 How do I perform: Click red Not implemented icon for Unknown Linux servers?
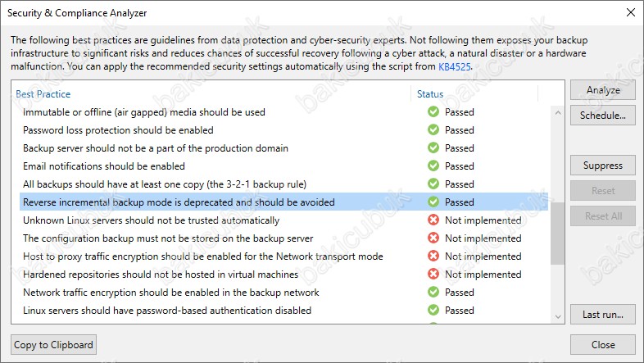click(433, 220)
